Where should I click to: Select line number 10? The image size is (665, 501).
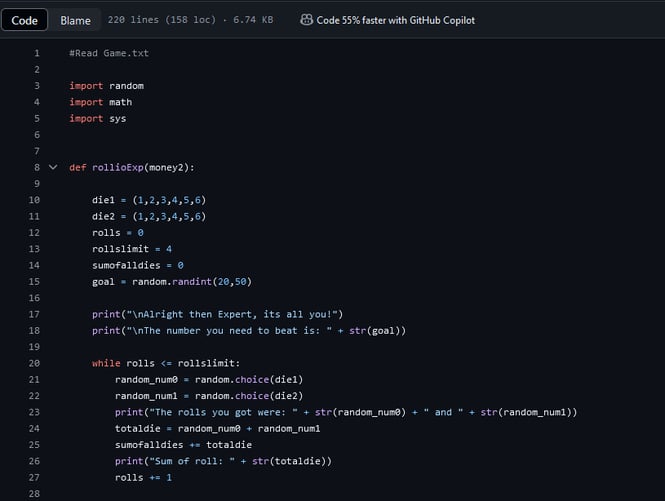pyautogui.click(x=34, y=200)
